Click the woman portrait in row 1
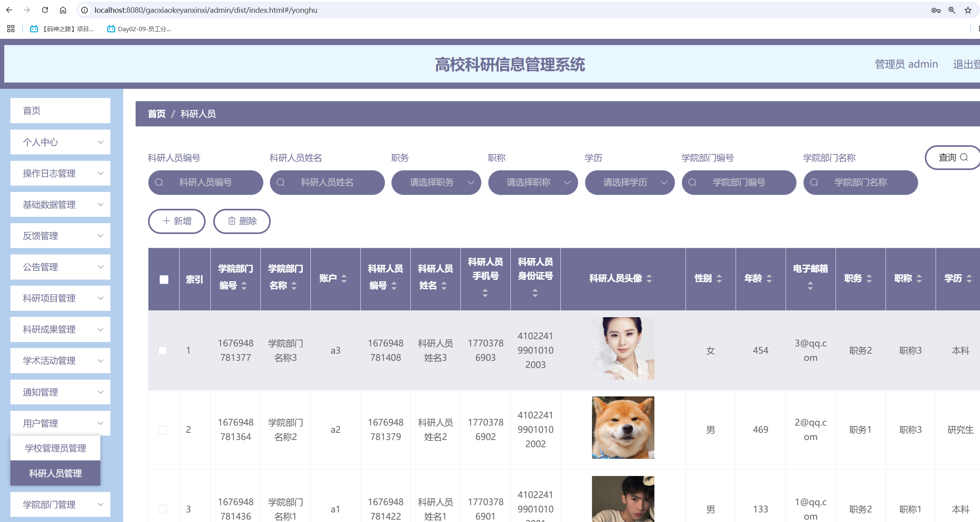 (623, 348)
